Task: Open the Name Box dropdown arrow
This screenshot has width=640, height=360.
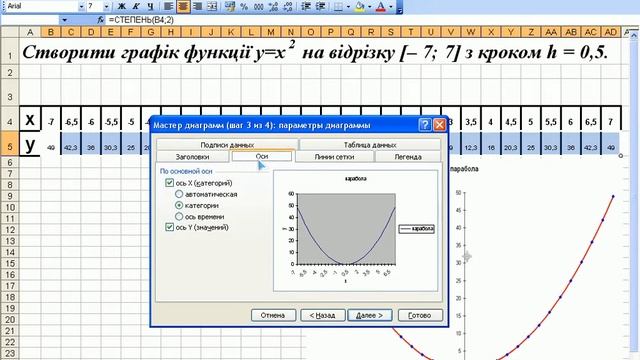Action: coord(64,20)
